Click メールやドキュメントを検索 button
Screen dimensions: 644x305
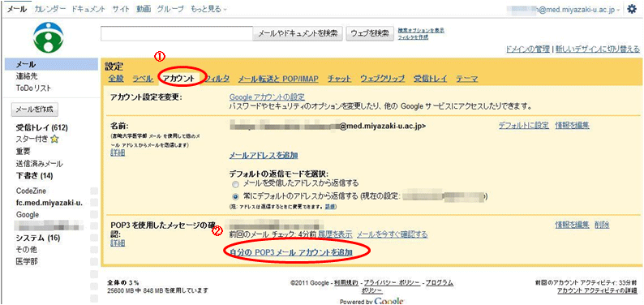coord(298,33)
